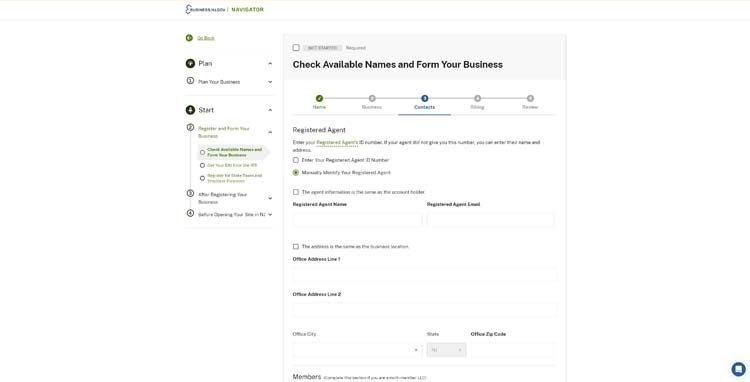
Task: Go to the Review step in stepper
Action: pyautogui.click(x=530, y=102)
